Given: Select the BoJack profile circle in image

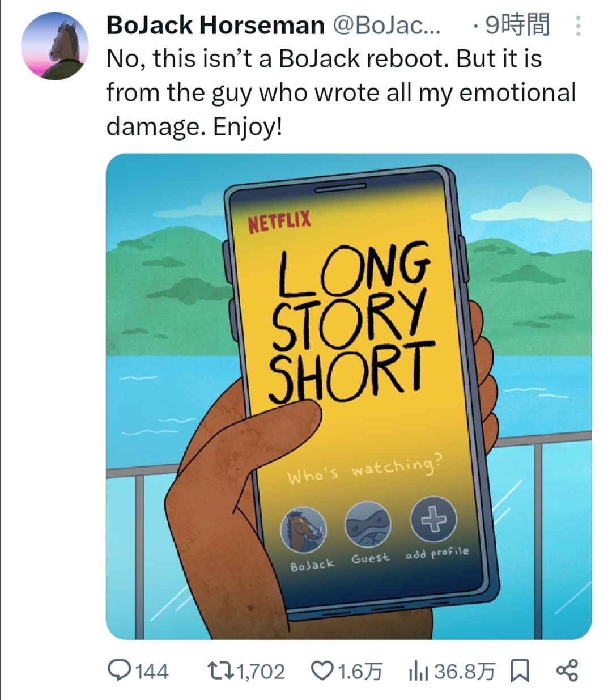Looking at the screenshot, I should (x=304, y=529).
